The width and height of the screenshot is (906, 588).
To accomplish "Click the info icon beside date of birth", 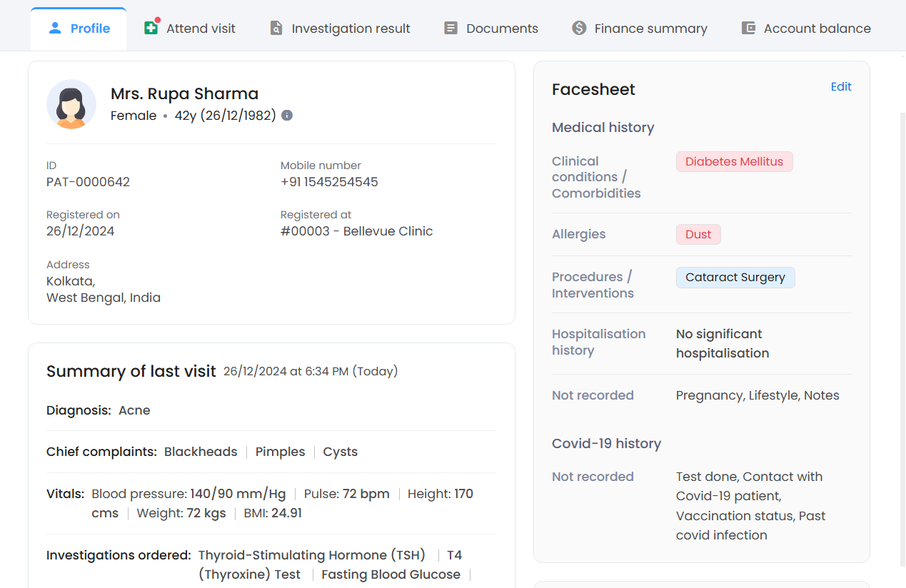I will 287,116.
